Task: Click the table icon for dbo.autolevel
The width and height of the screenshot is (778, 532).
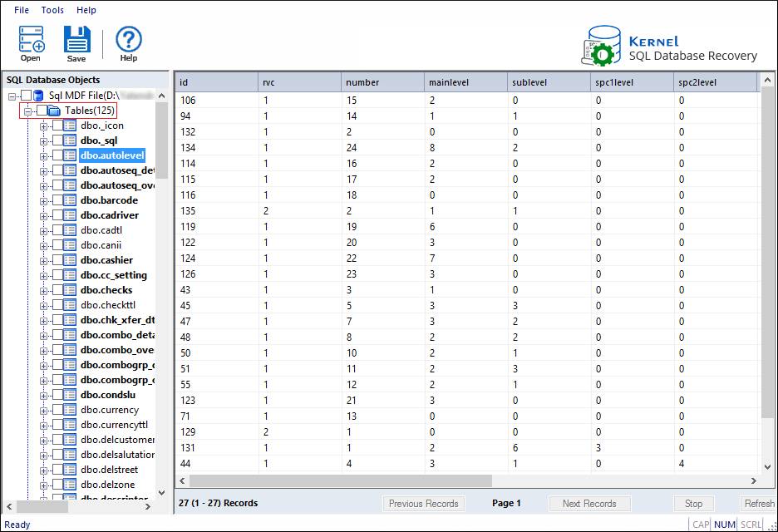Action: click(70, 155)
